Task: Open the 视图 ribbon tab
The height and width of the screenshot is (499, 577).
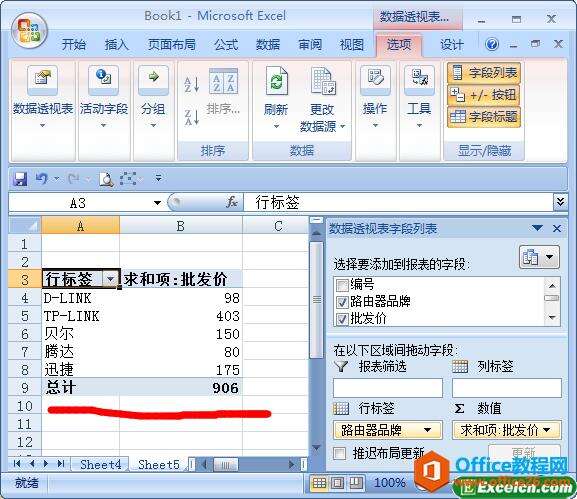Action: tap(352, 45)
